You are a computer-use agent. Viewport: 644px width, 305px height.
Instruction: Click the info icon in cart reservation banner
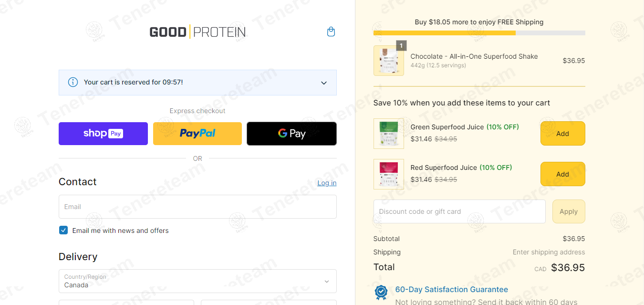tap(73, 82)
